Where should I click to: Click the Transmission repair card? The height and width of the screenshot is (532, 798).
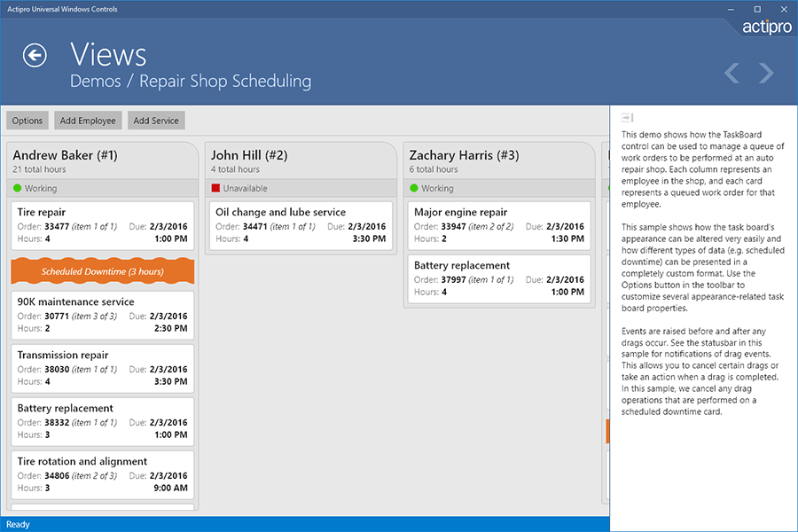[x=102, y=369]
